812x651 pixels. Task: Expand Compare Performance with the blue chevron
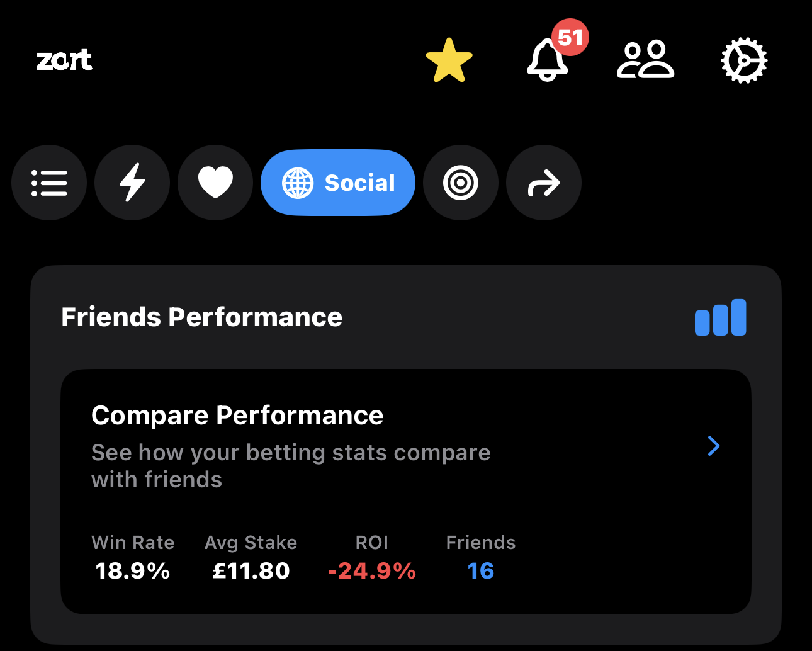click(714, 446)
